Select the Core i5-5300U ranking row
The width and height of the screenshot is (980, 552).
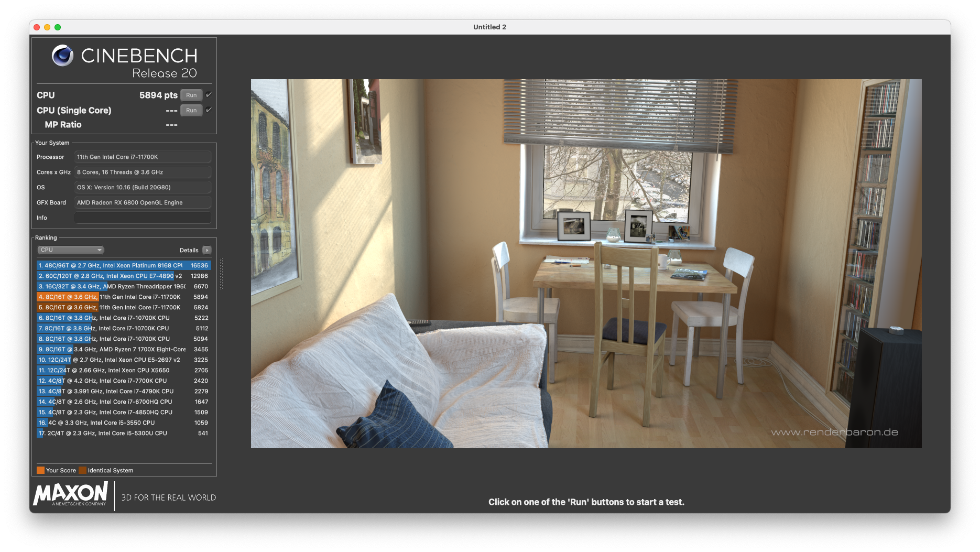point(124,433)
